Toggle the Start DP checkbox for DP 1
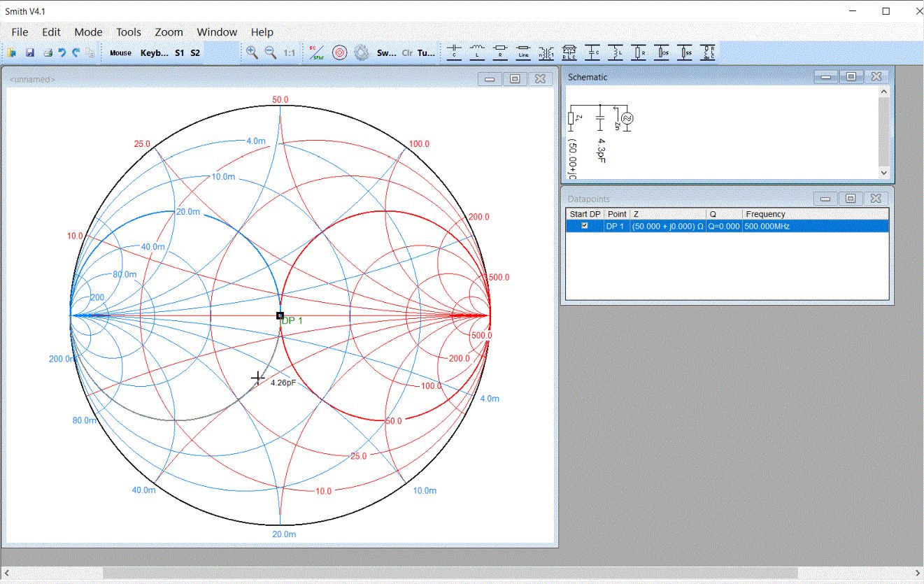 (x=585, y=226)
